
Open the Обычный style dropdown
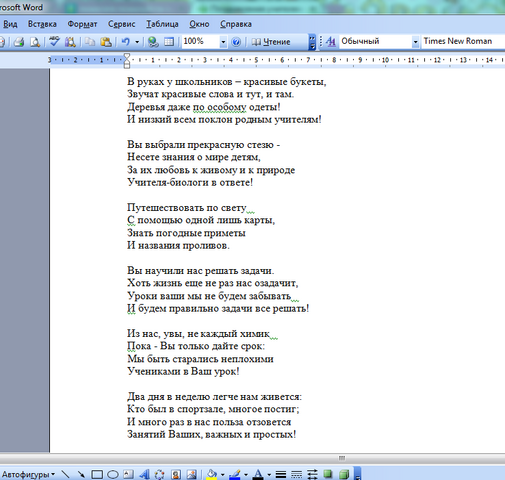coord(415,42)
